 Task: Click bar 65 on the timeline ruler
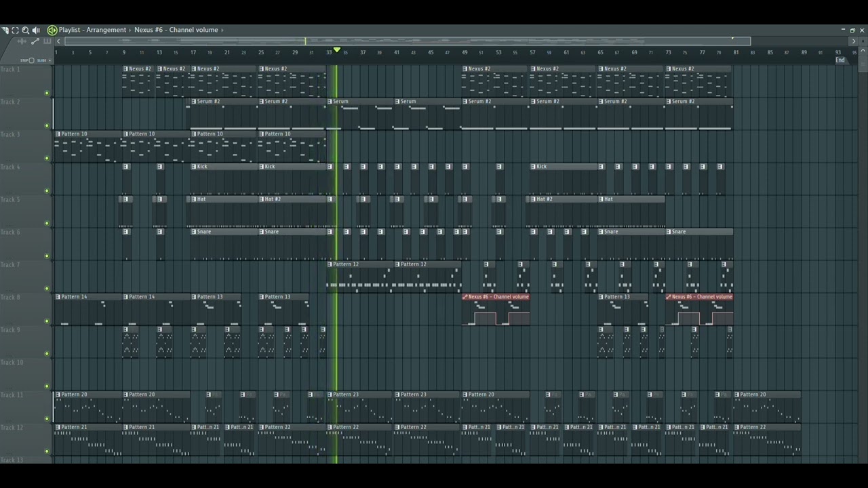click(600, 52)
